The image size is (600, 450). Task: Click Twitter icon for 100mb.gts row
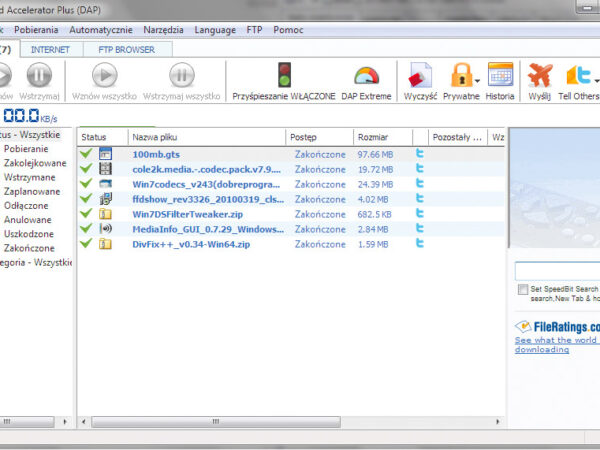click(x=420, y=154)
